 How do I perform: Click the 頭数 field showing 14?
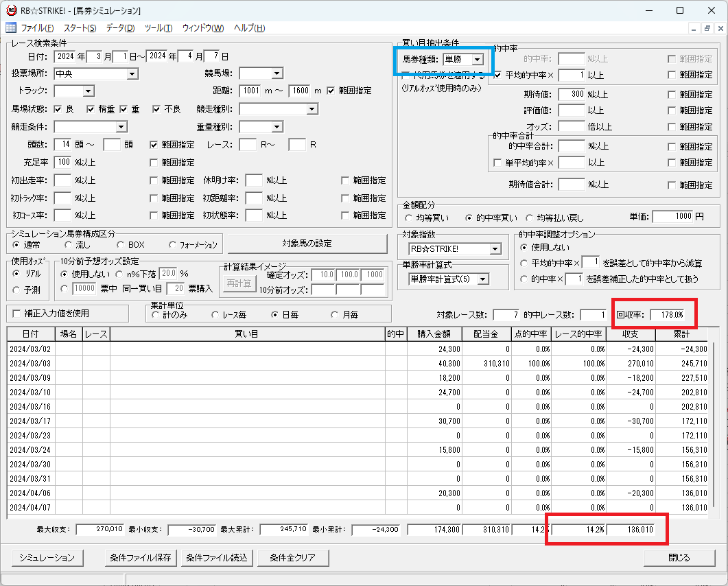[62, 144]
